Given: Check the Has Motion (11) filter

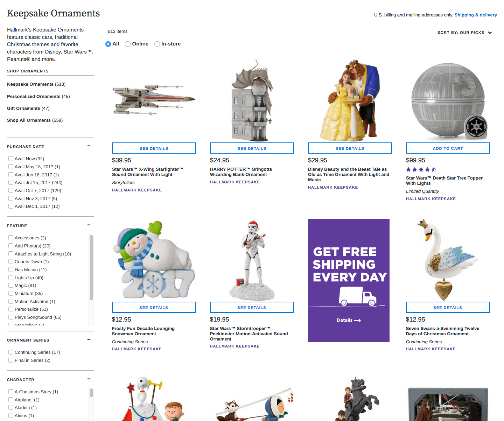Looking at the screenshot, I should (x=11, y=269).
